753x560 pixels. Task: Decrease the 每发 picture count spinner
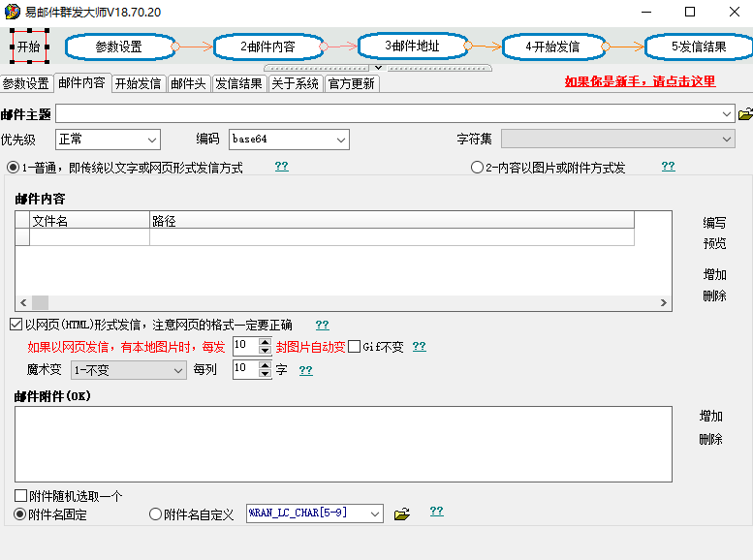pyautogui.click(x=265, y=350)
